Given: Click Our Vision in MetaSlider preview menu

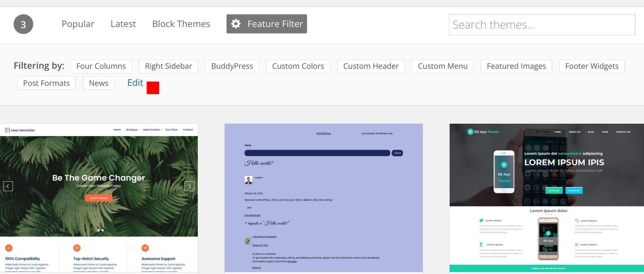Looking at the screenshot, I should coord(171,130).
